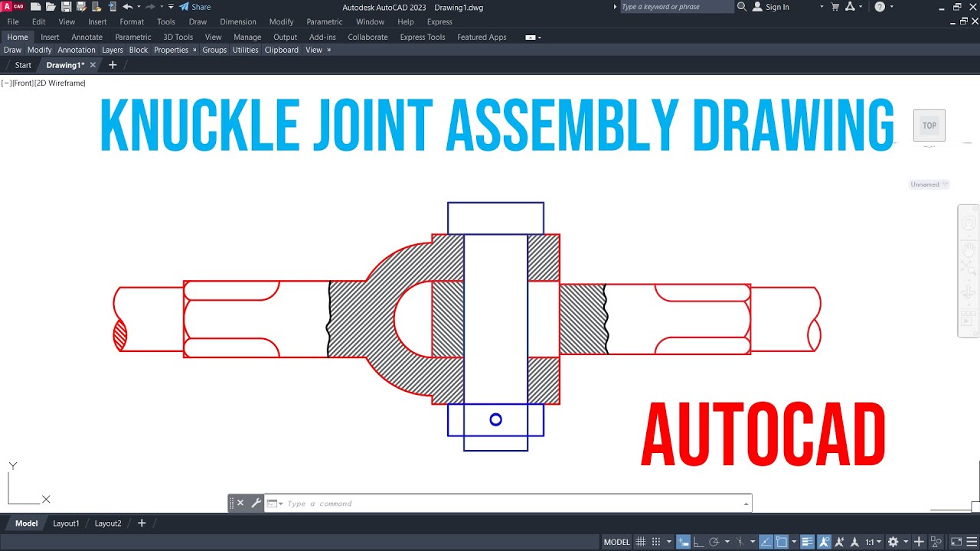Toggle Lineweight display in status bar
980x551 pixels.
tap(807, 542)
